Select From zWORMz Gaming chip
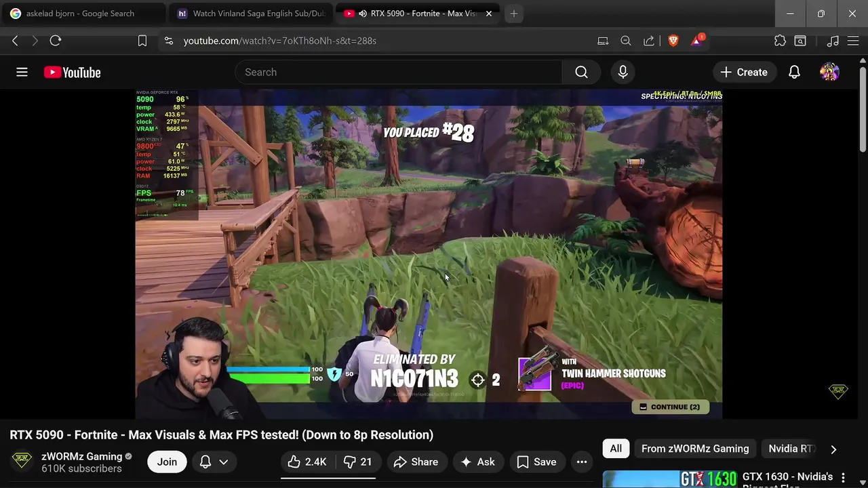The height and width of the screenshot is (488, 868). [x=695, y=449]
